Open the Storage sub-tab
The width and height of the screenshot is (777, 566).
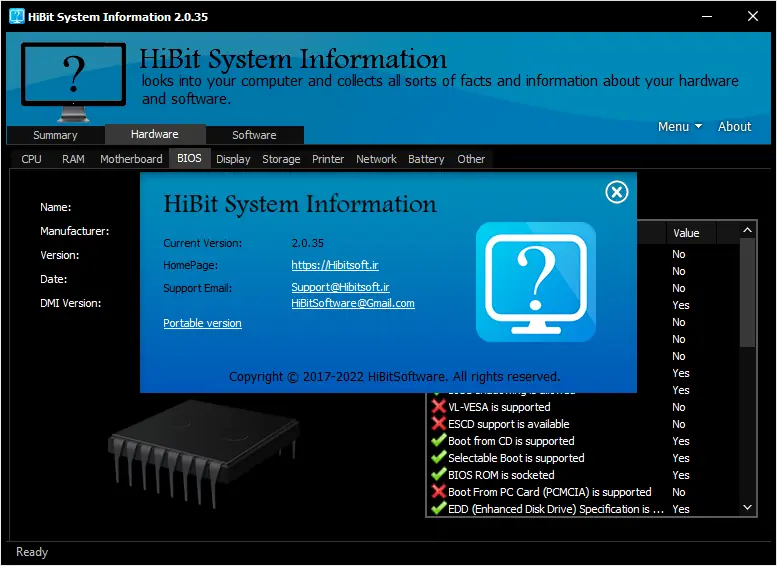click(x=281, y=159)
